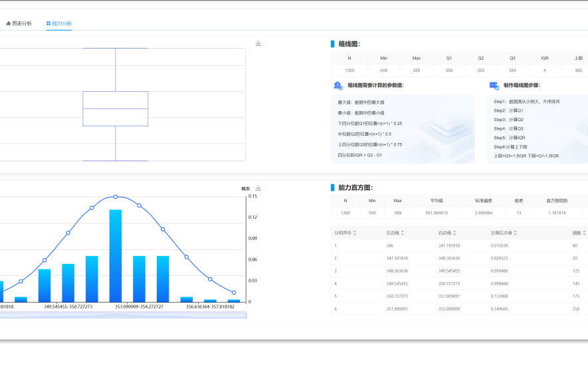Click the Q3 value 354

point(512,70)
